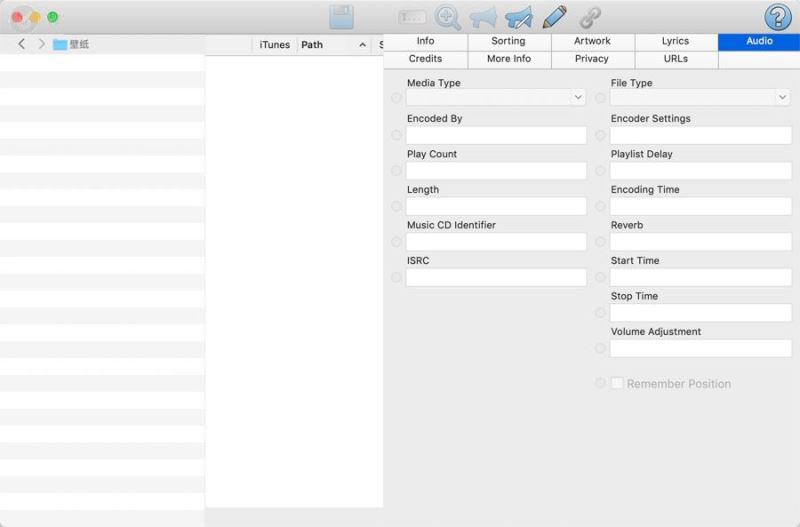The width and height of the screenshot is (800, 527).
Task: Click the megaphone with pen icon
Action: 519,17
